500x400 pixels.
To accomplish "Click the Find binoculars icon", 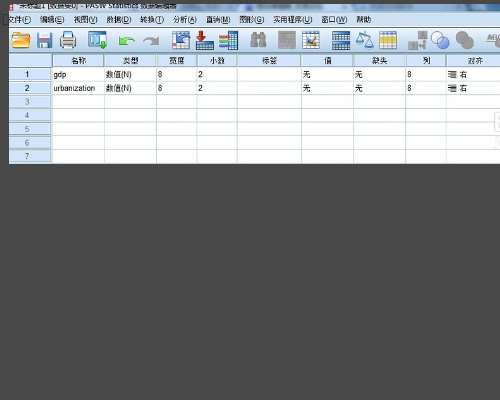I will click(258, 40).
